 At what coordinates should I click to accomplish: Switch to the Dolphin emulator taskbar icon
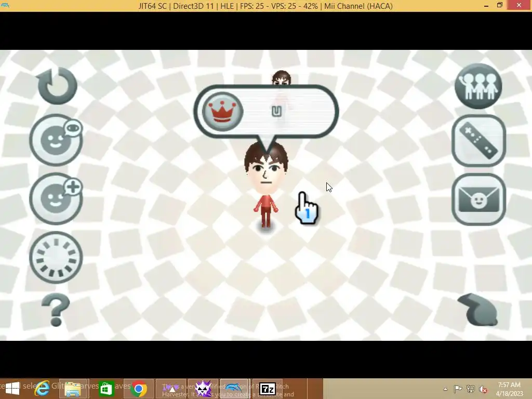[x=235, y=389]
